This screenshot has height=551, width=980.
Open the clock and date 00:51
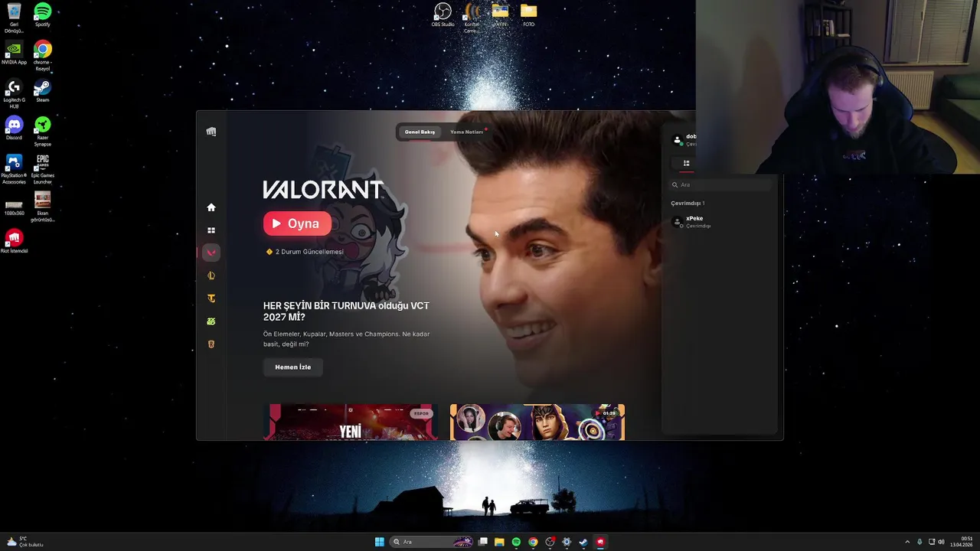962,542
